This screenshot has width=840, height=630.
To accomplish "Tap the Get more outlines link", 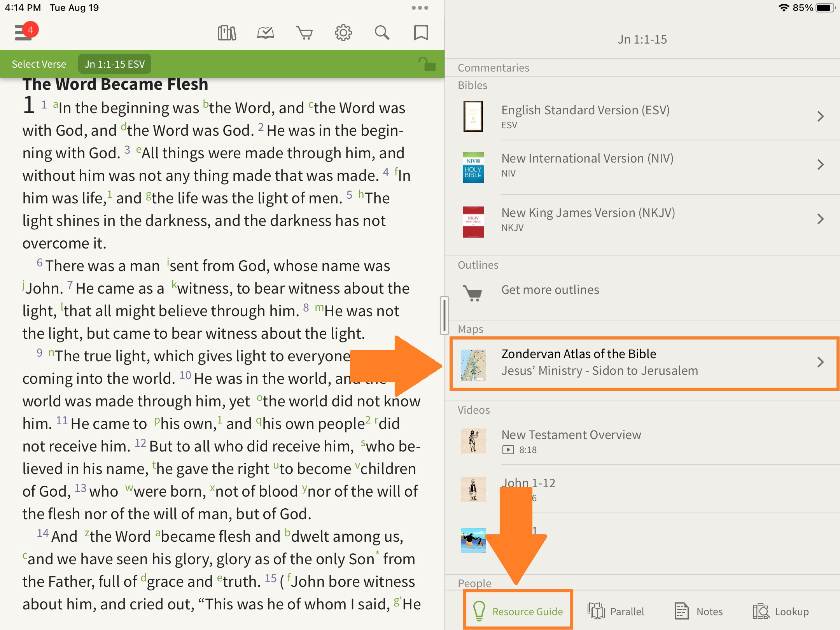I will pos(550,290).
